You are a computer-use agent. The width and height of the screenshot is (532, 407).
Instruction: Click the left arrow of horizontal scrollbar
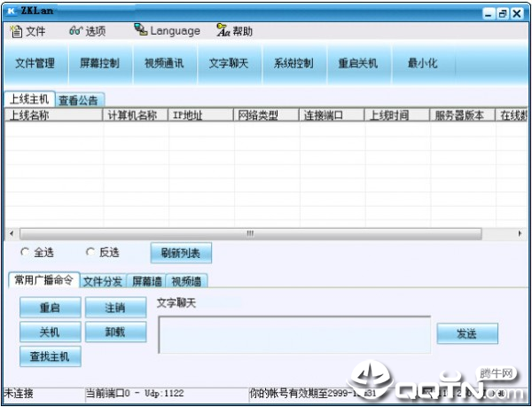[12, 234]
